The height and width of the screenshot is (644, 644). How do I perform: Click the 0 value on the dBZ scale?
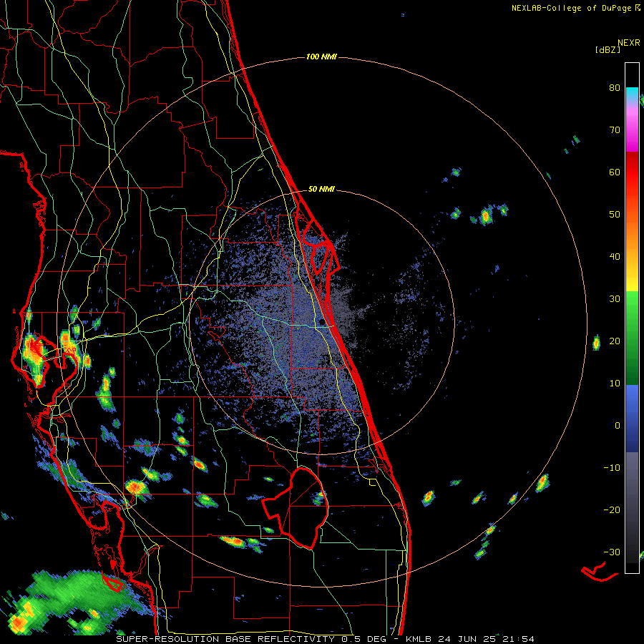pyautogui.click(x=618, y=426)
